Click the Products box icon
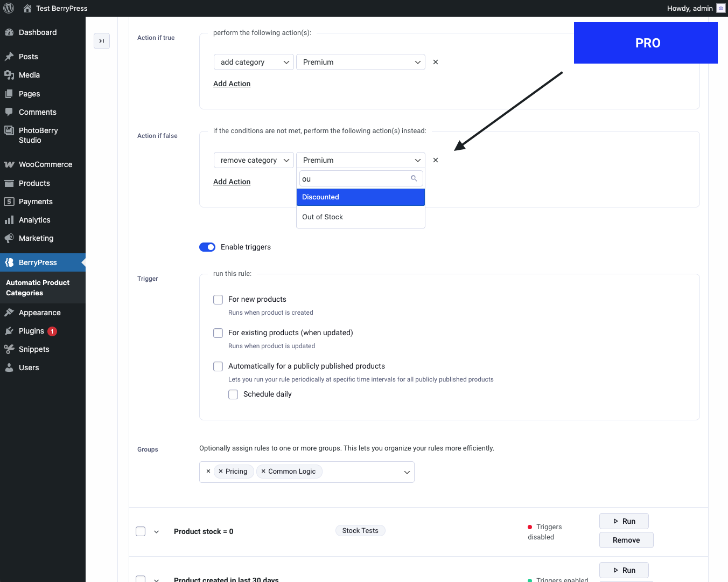This screenshot has height=582, width=728. (9, 183)
